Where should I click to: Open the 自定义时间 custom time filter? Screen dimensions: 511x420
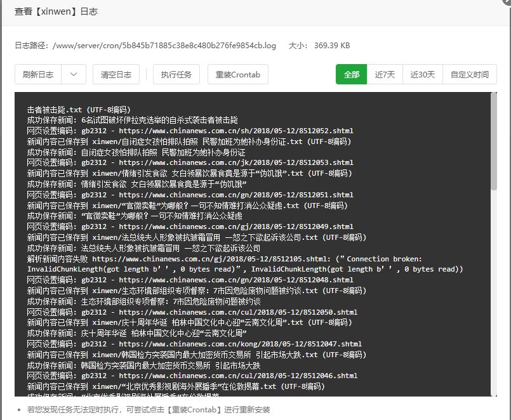[x=469, y=74]
